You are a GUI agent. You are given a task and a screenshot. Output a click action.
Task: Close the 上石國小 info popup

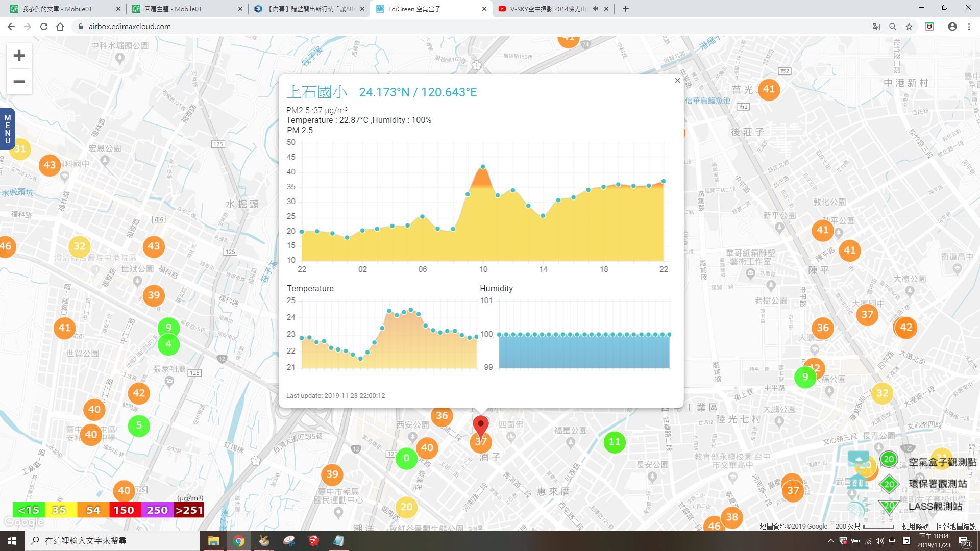click(677, 81)
